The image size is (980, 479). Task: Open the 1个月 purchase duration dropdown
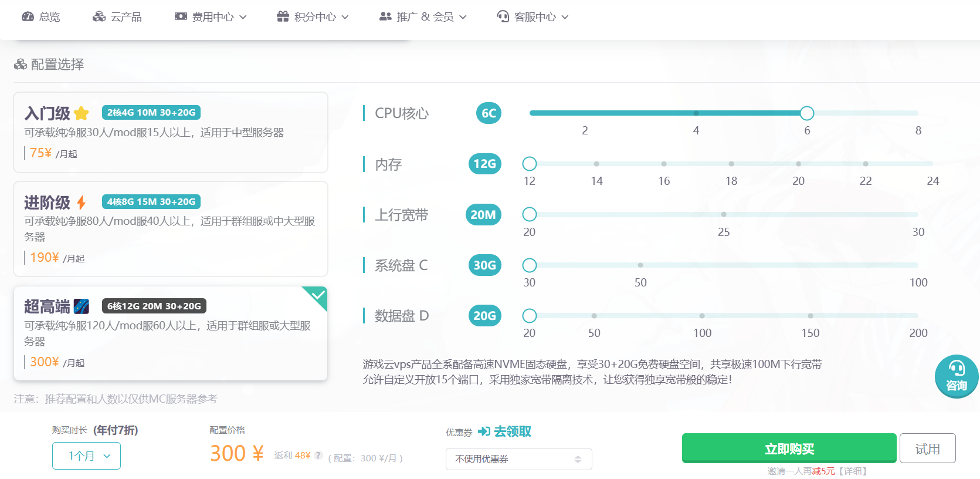(x=86, y=456)
